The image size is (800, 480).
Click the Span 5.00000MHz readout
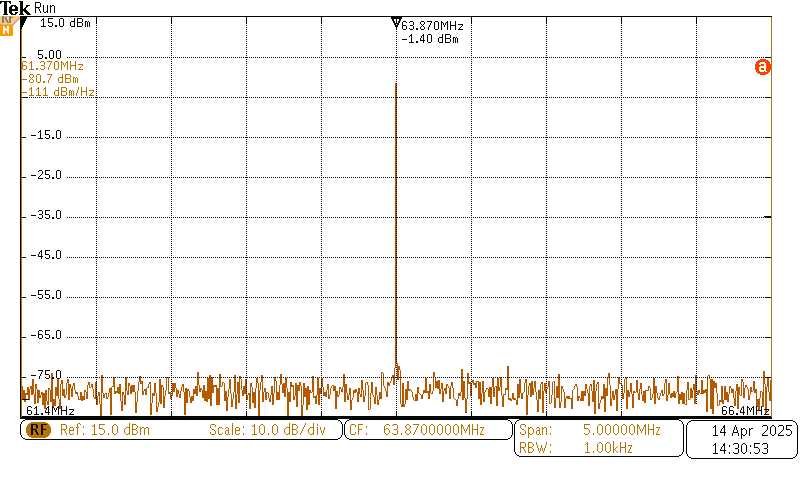[x=590, y=430]
